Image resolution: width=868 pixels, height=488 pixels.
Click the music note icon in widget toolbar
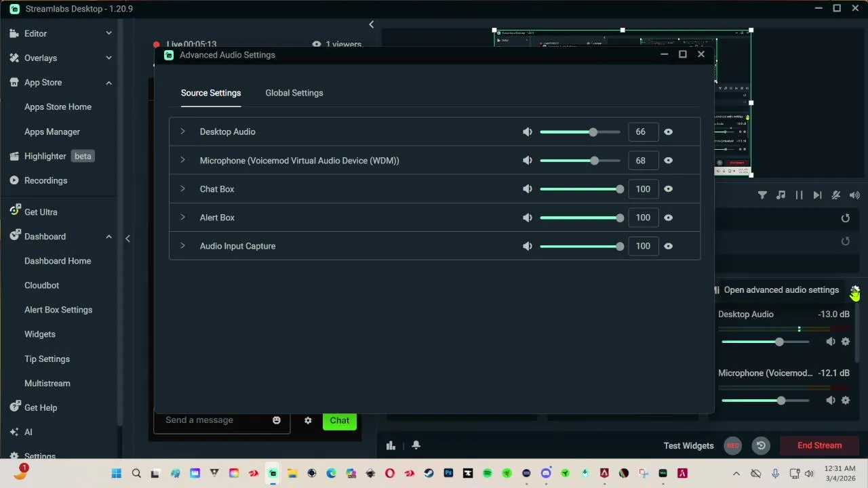point(781,195)
